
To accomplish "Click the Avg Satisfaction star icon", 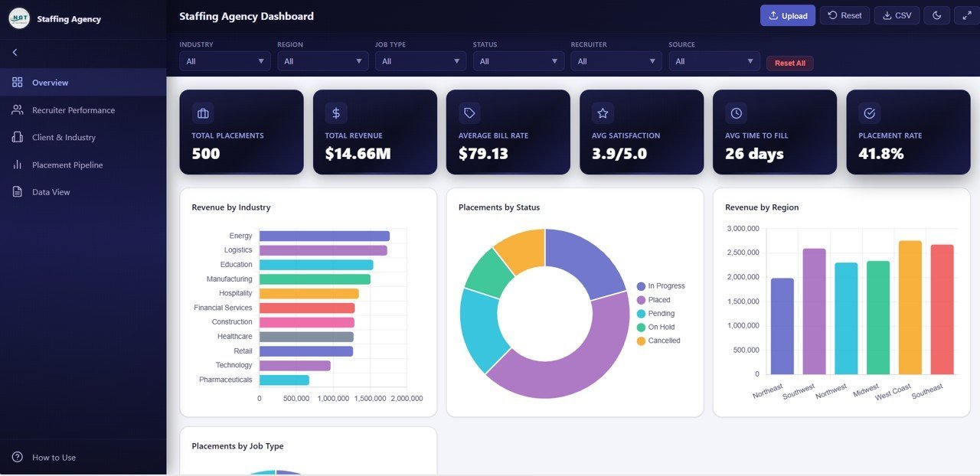I will pos(602,112).
